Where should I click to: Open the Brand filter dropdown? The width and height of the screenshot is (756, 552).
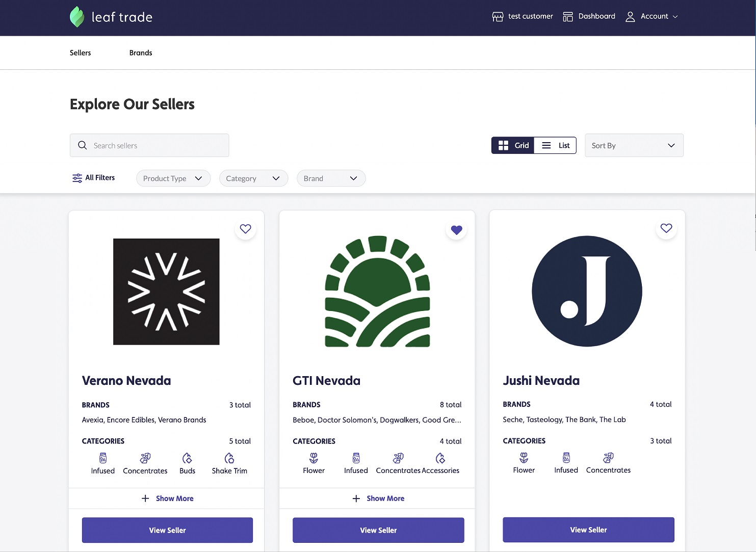331,178
